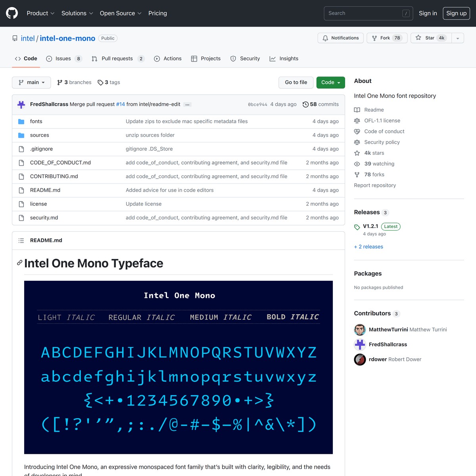This screenshot has height=476, width=476.
Task: Click the GitHub logo icon
Action: pyautogui.click(x=12, y=13)
